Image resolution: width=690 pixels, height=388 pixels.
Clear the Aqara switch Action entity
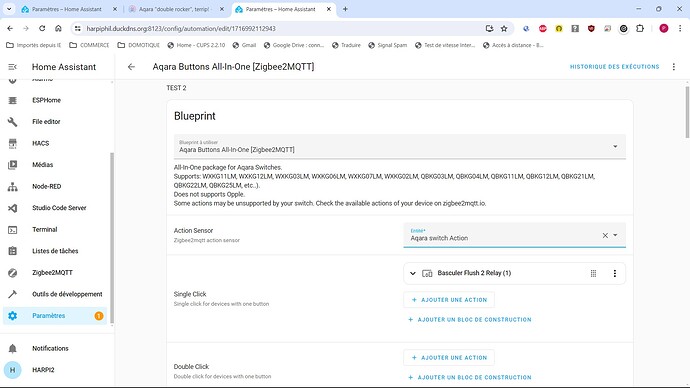click(x=605, y=236)
